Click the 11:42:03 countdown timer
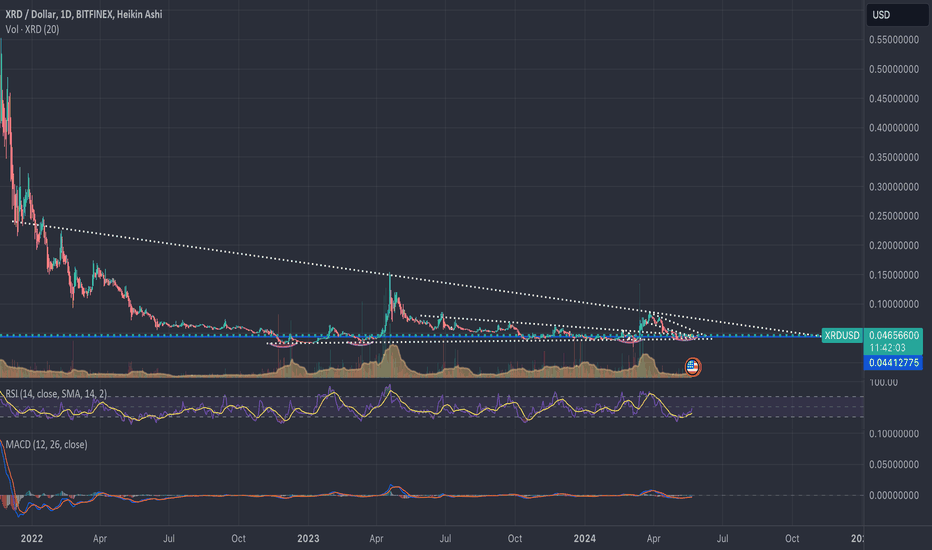 887,348
